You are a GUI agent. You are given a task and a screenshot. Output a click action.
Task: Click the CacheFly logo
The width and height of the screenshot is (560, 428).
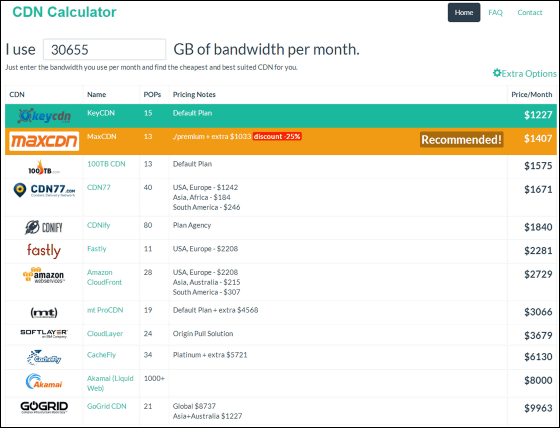click(x=44, y=357)
